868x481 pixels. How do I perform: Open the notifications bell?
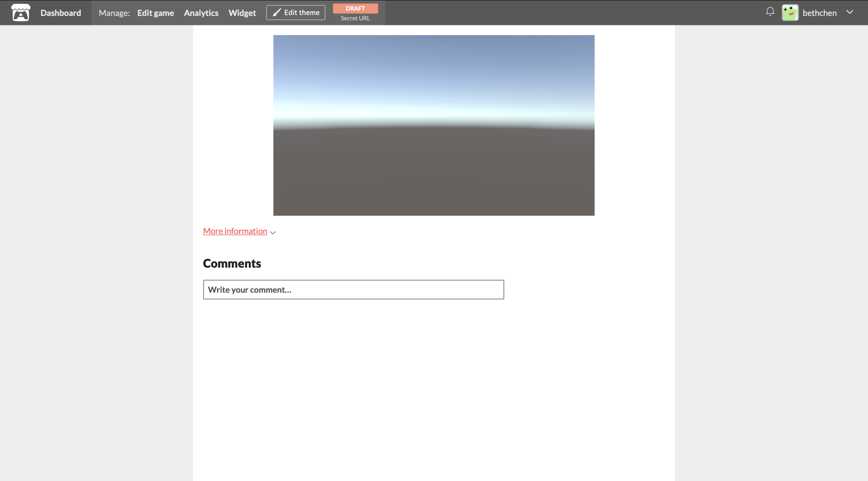click(770, 12)
